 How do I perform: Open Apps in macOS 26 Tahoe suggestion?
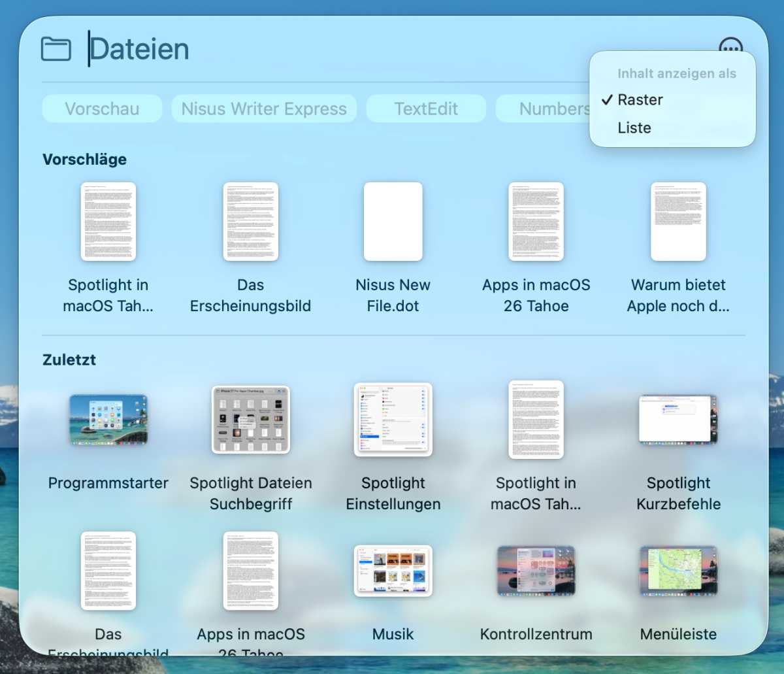(536, 221)
